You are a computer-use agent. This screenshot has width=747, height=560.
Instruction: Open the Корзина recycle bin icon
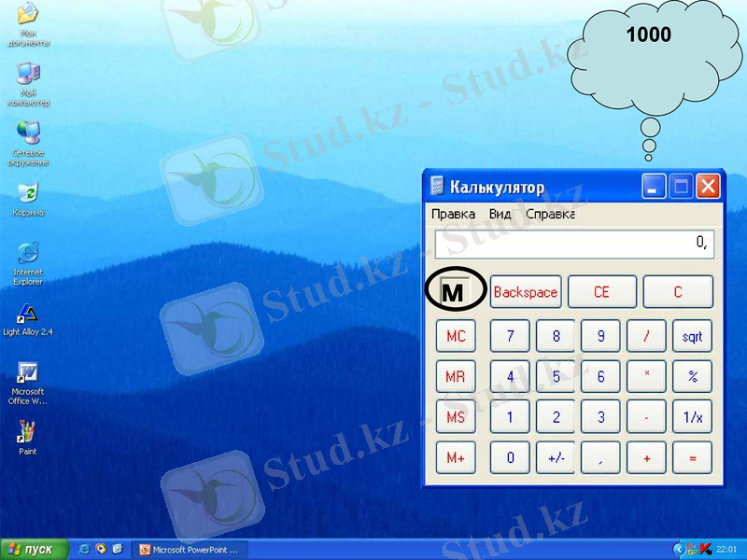[28, 193]
